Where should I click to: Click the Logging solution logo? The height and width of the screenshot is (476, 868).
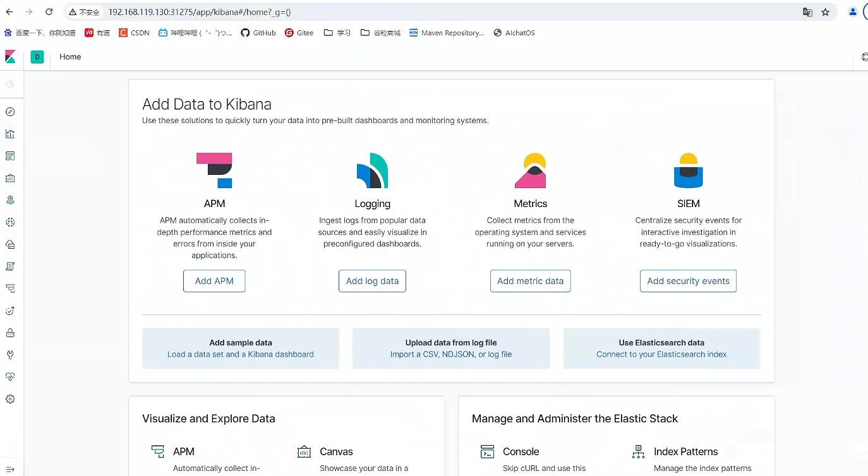point(372,170)
